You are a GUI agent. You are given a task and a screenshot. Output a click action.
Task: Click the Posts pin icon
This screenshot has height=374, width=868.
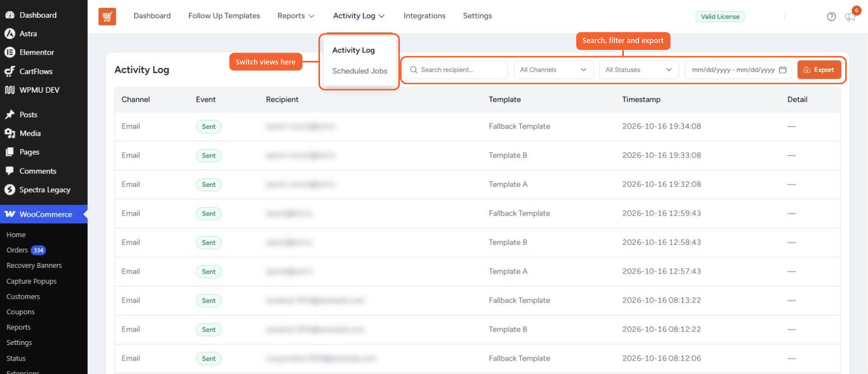pyautogui.click(x=9, y=114)
